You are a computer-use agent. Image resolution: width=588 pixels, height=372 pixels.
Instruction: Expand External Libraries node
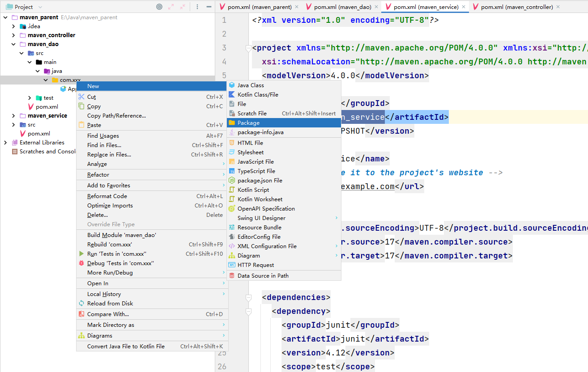(5, 143)
